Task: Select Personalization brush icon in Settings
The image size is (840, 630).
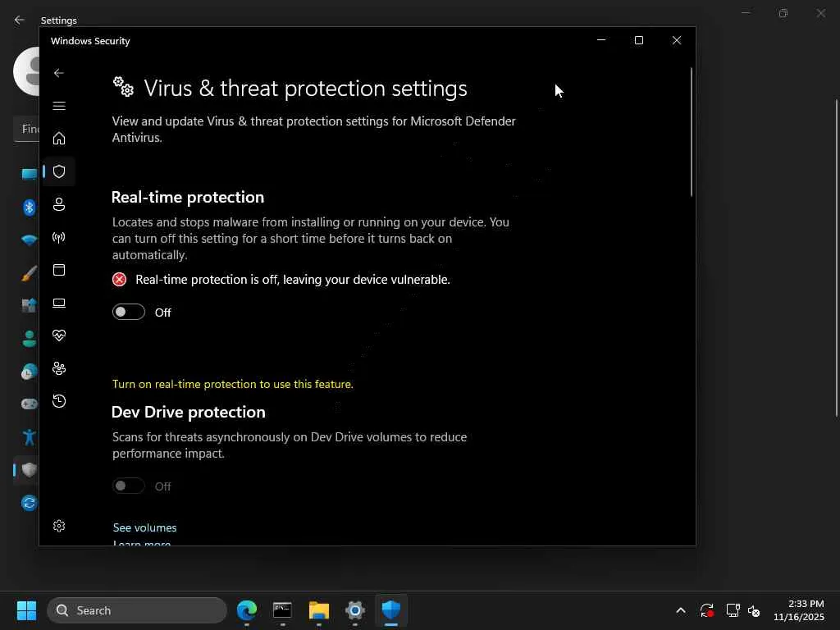Action: point(29,272)
